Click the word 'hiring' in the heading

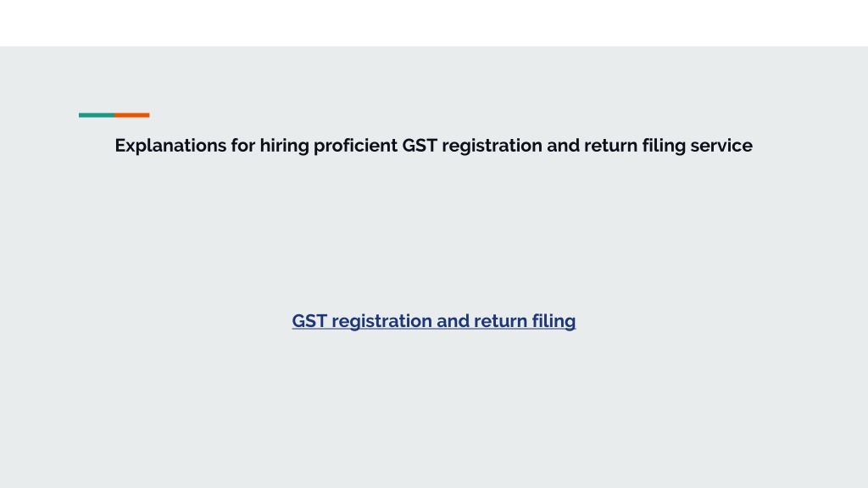(284, 146)
